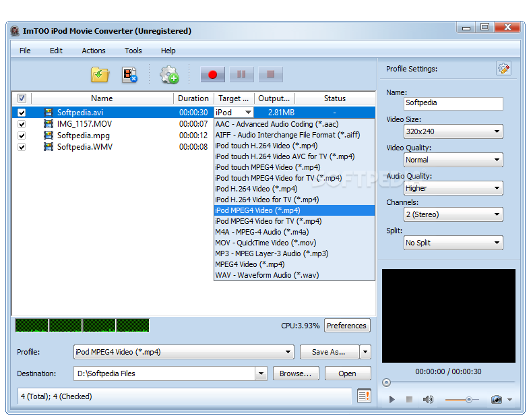Select the IMG_1157.MOV file name
531x420 pixels.
[84, 124]
